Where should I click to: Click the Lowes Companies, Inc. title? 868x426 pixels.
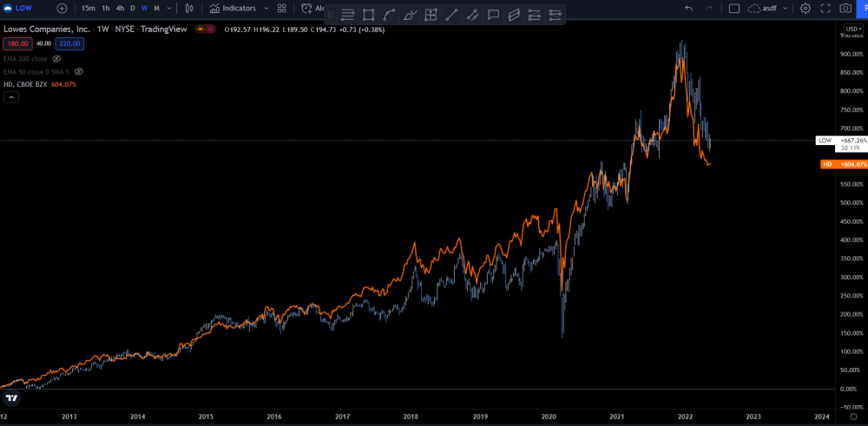[45, 29]
